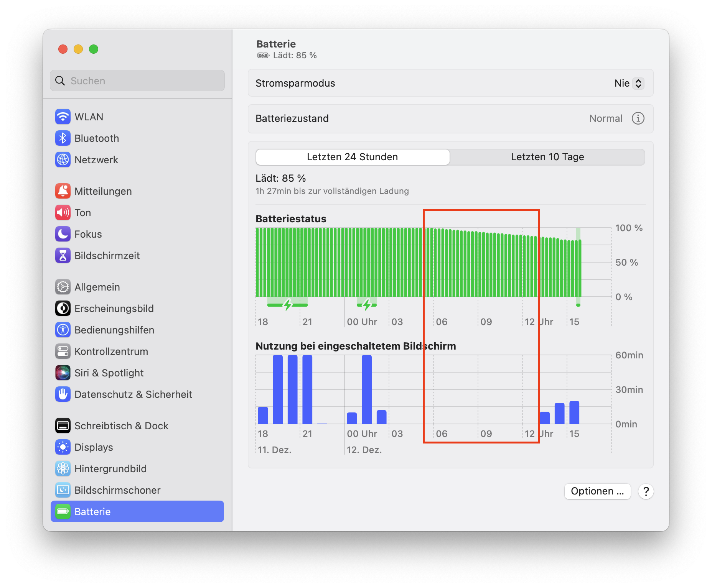Open Siri & Spotlight settings

(109, 373)
